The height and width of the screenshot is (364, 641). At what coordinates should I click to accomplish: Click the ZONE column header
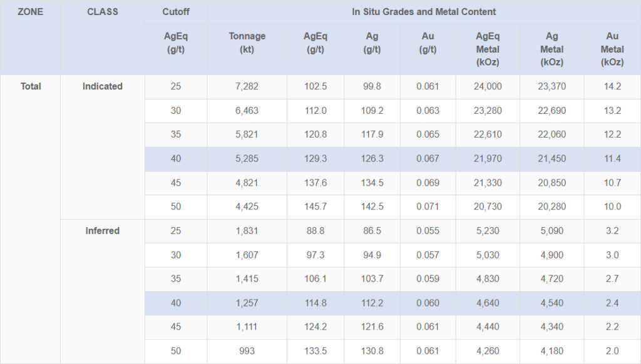30,12
